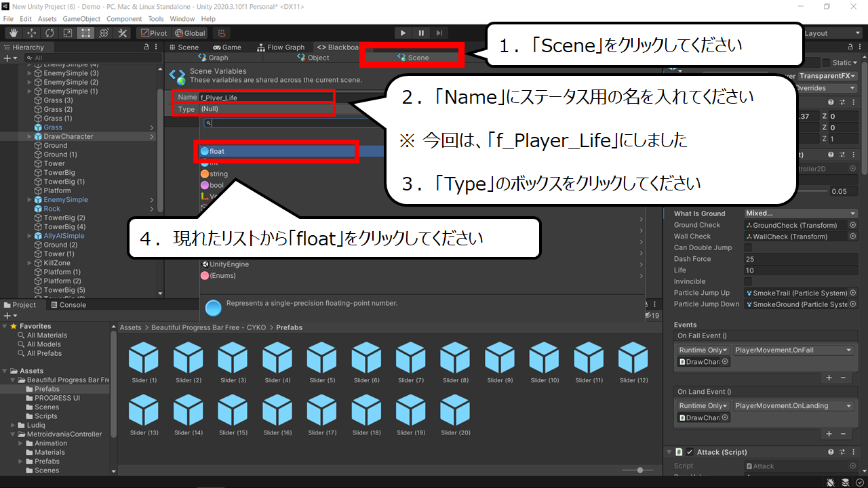The width and height of the screenshot is (868, 488).
Task: Select the Scale tool
Action: click(x=68, y=33)
